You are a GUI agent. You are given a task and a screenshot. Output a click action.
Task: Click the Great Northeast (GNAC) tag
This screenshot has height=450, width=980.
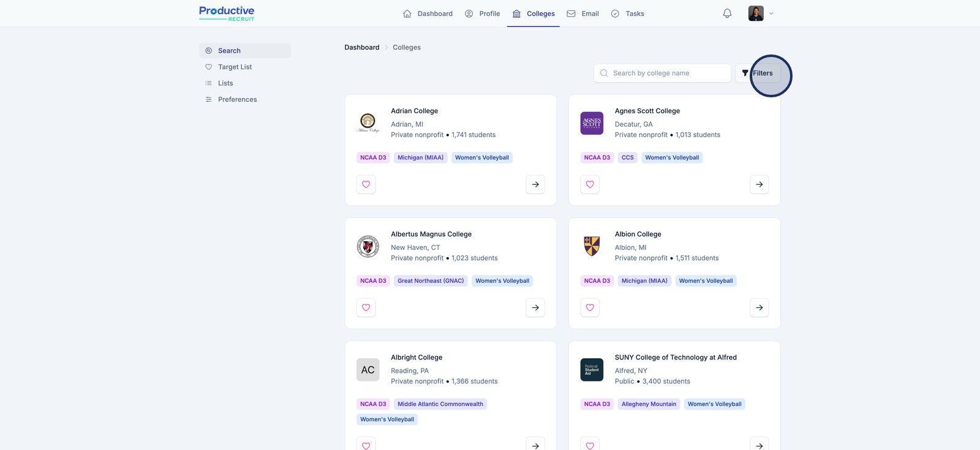pyautogui.click(x=431, y=281)
